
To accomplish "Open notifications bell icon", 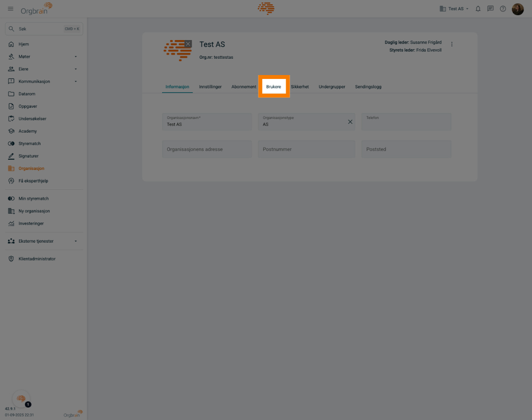I will 478,9.
